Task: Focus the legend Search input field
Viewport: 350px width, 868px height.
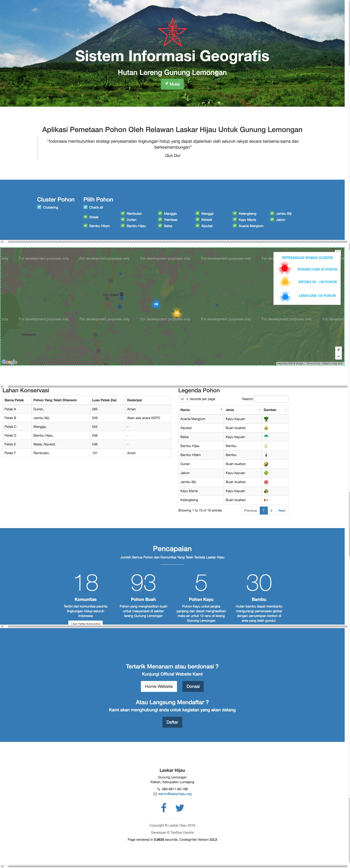Action: pos(271,399)
